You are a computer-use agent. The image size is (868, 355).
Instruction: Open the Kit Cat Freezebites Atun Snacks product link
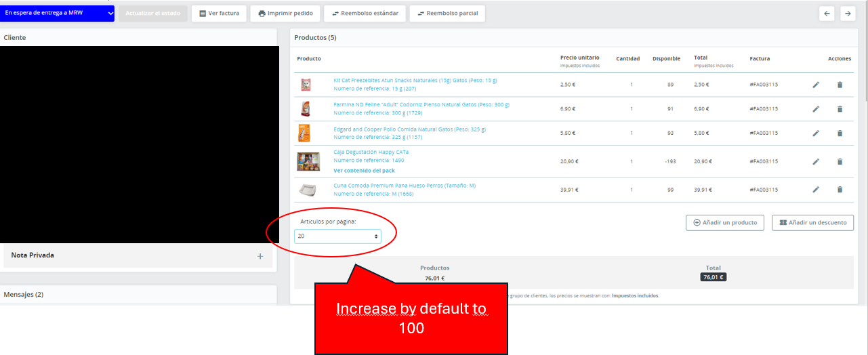coord(415,80)
